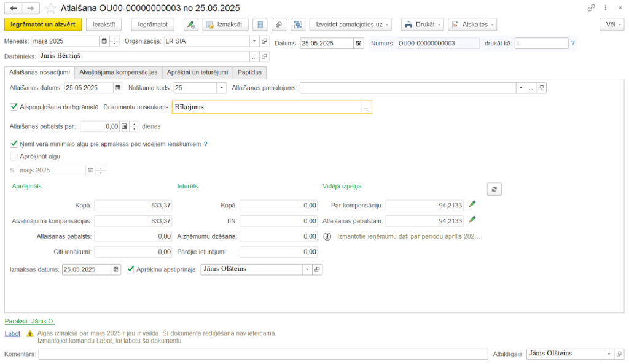Toggle Aprēķinu apstiprināja checkbox
Image resolution: width=629 pixels, height=364 pixels.
130,269
